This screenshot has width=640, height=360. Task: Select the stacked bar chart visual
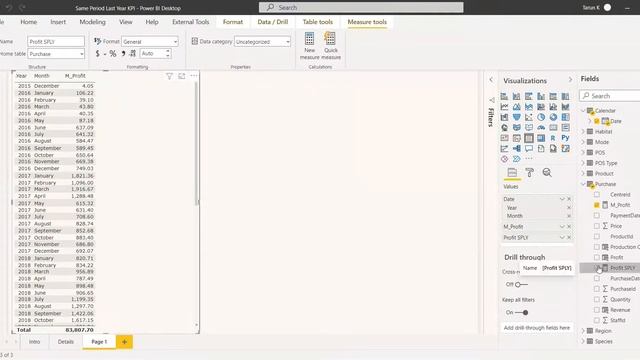point(504,96)
